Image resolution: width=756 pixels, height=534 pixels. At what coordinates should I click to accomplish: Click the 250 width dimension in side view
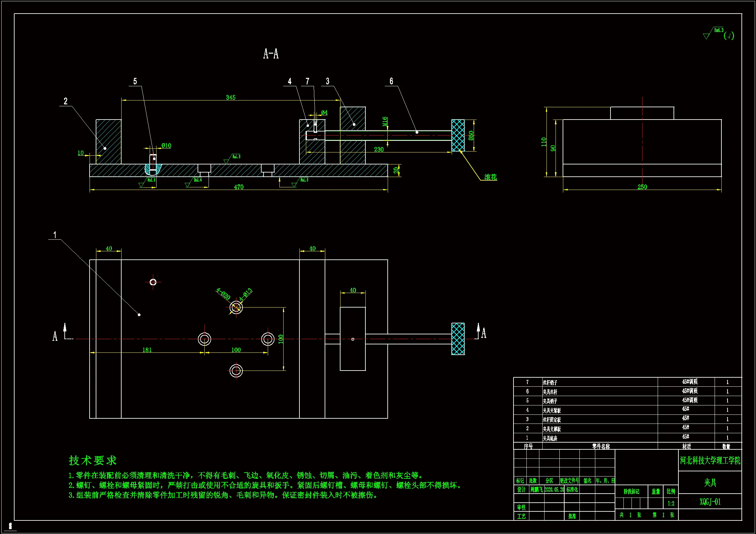(642, 187)
